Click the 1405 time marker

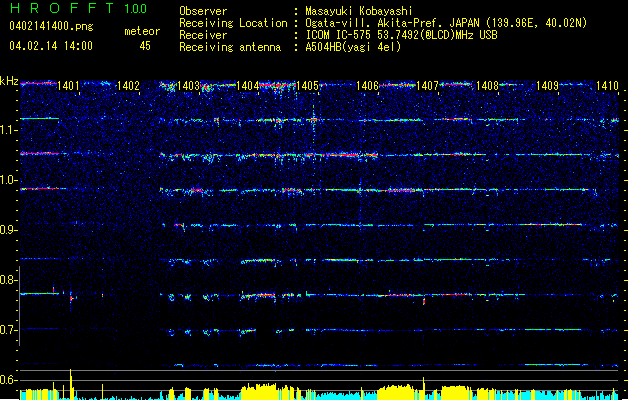[307, 86]
